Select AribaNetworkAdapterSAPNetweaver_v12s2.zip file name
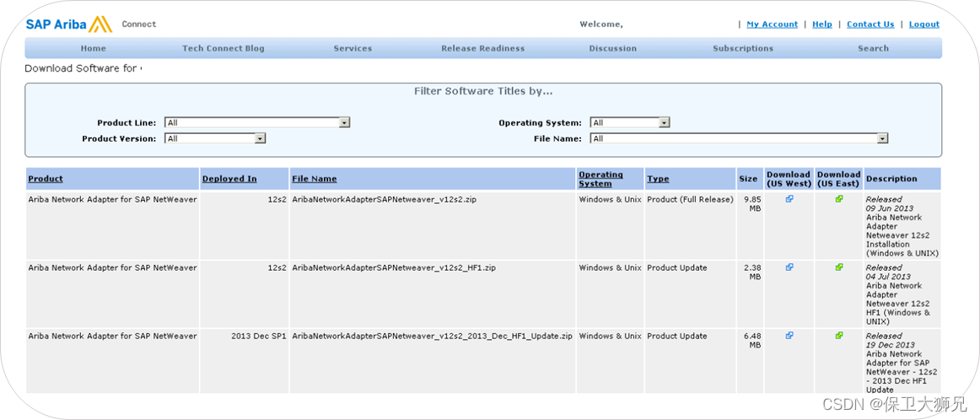980x420 pixels. [x=385, y=199]
